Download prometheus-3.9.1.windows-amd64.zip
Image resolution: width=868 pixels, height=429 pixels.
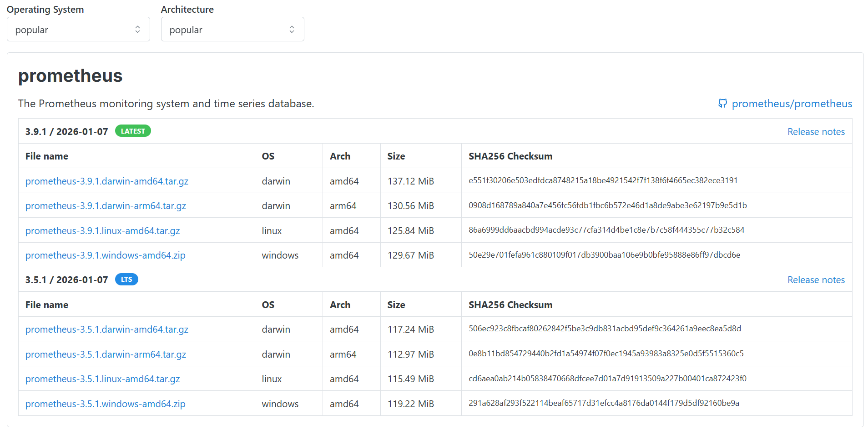(x=106, y=255)
